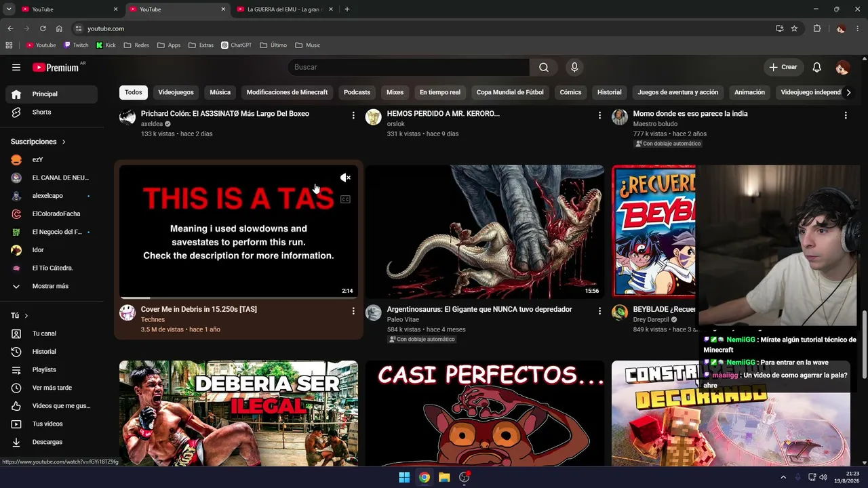Viewport: 868px width, 488px height.
Task: Expand the Tú section chevron
Action: pos(26,316)
